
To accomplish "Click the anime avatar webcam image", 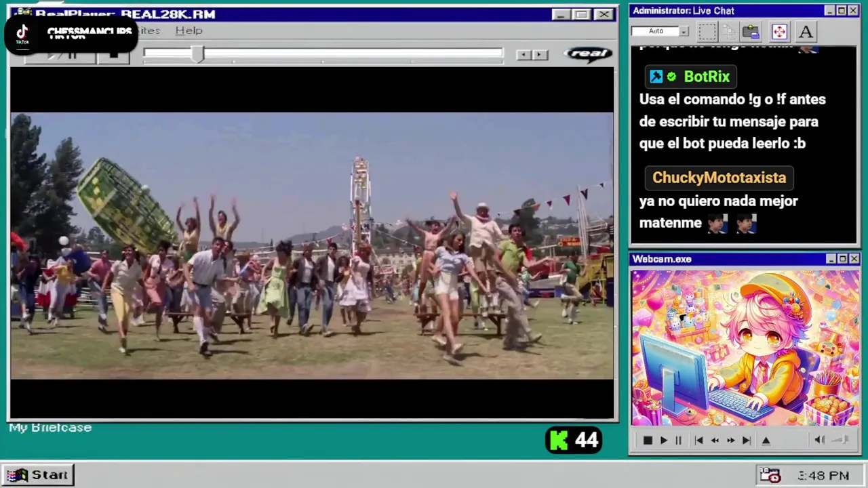I will 745,348.
